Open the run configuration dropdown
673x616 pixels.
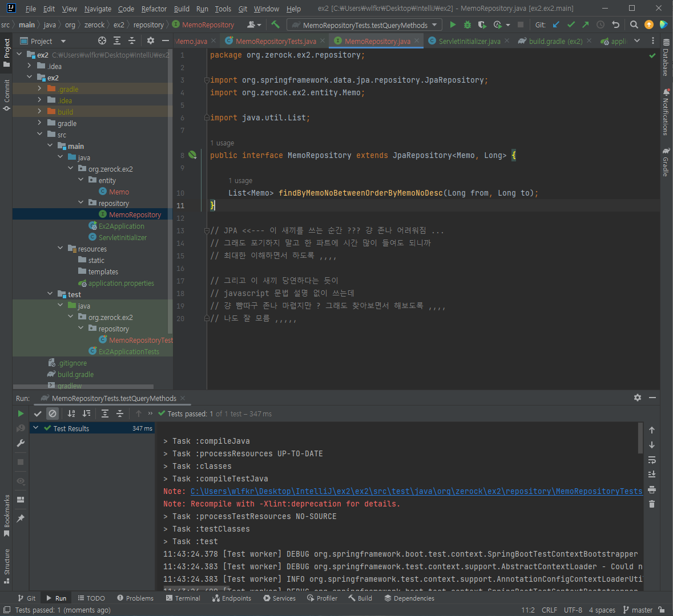[x=364, y=25]
